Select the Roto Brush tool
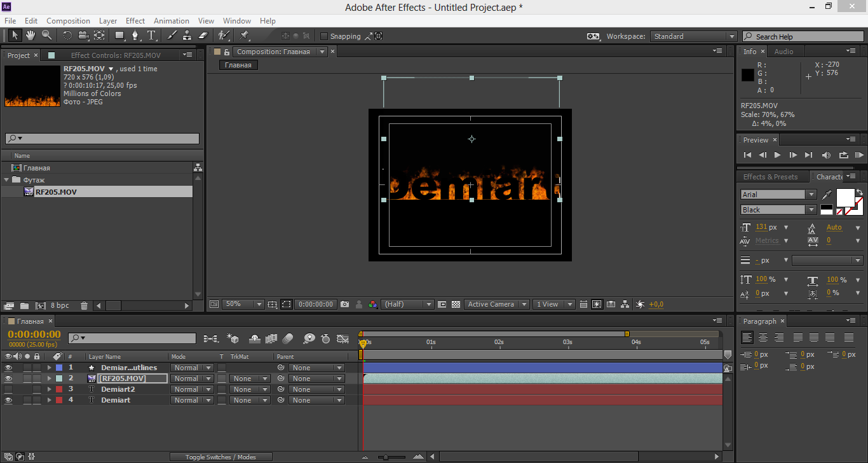Screen dimensions: 868x463 tap(224, 36)
